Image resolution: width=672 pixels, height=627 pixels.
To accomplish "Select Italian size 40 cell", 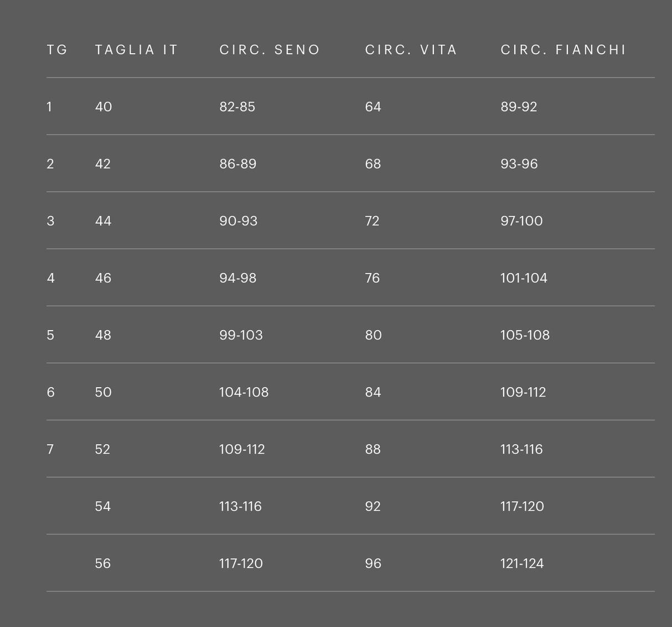I will coord(104,107).
